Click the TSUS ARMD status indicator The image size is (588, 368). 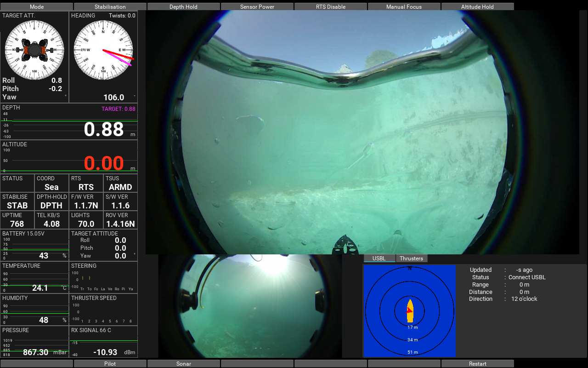tap(120, 183)
